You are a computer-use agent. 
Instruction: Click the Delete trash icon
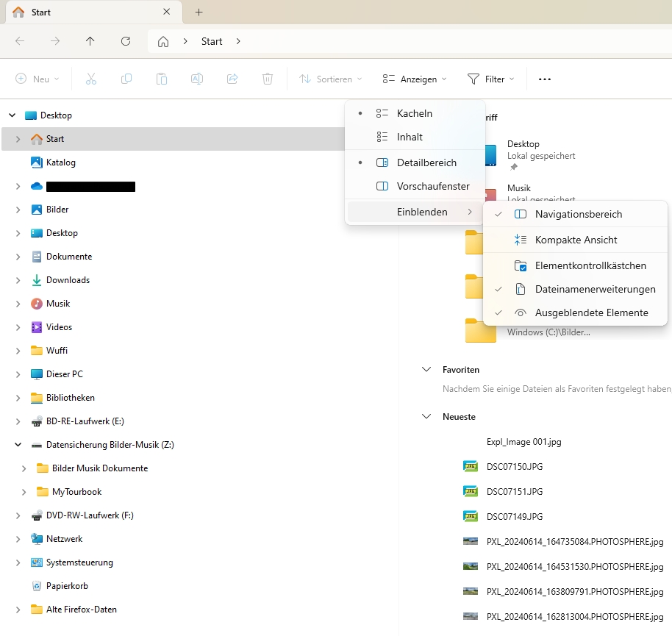pos(268,79)
